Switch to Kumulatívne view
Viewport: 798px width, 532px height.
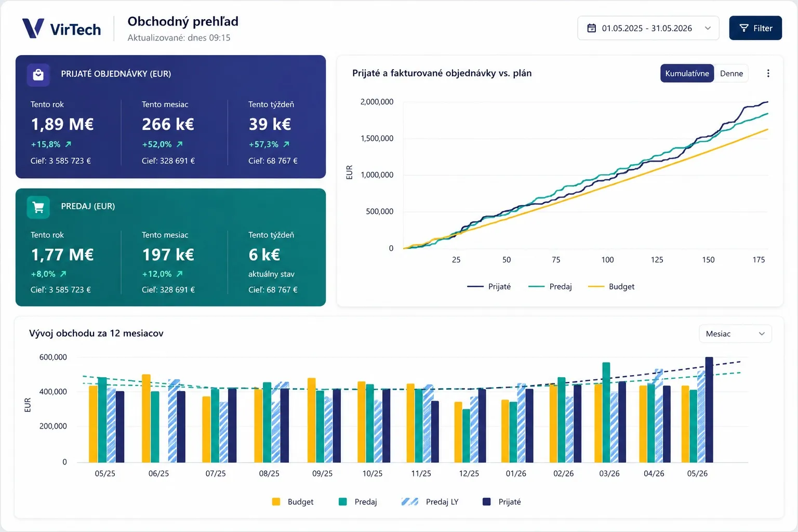(x=687, y=73)
